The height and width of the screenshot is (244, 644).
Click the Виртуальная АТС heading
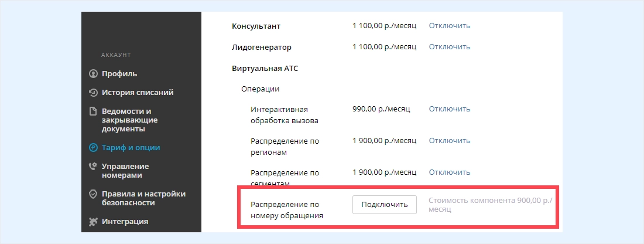265,68
